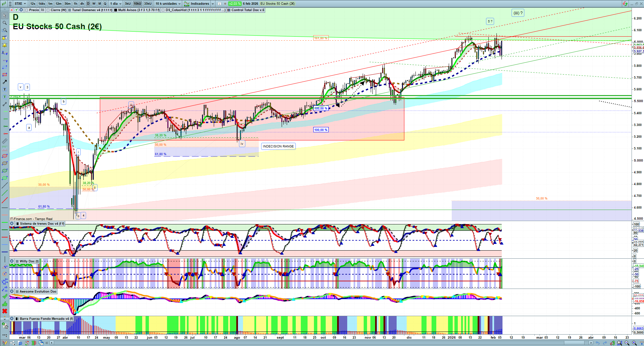Click the yellow alert bell tool
The width and height of the screenshot is (644, 346).
tap(5, 45)
